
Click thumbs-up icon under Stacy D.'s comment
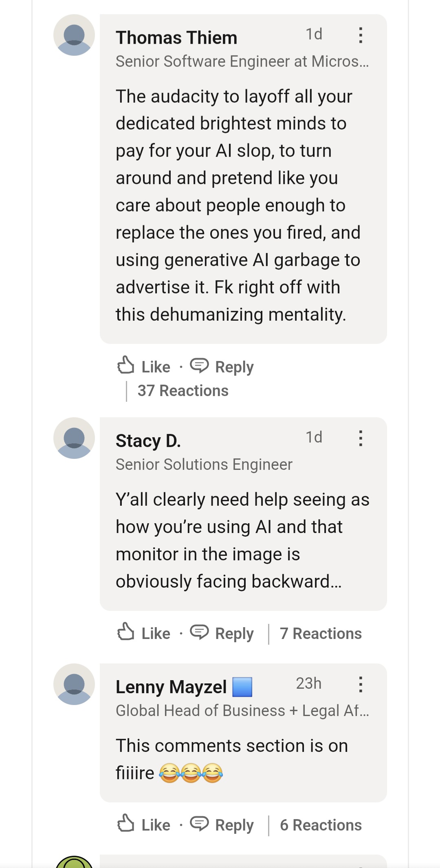[x=126, y=632]
